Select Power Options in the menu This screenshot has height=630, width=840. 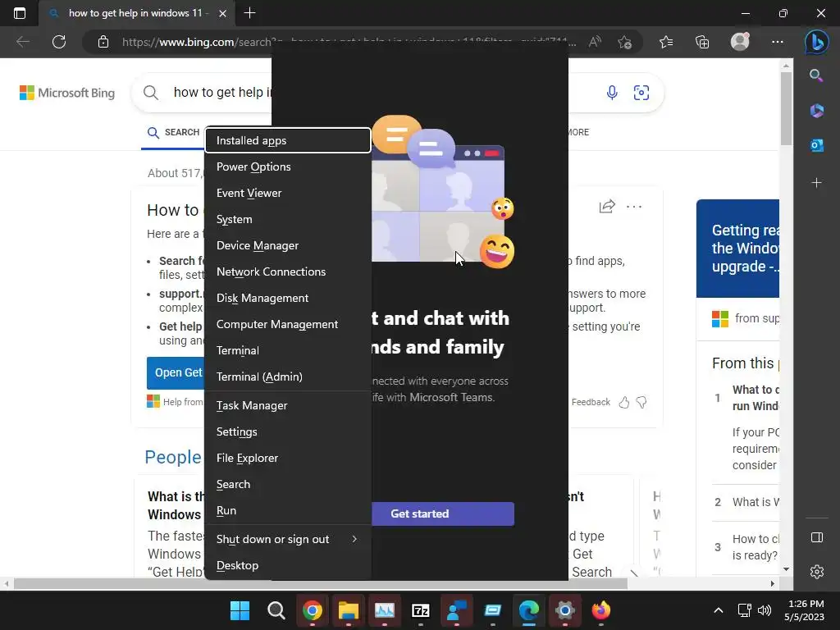tap(288, 167)
